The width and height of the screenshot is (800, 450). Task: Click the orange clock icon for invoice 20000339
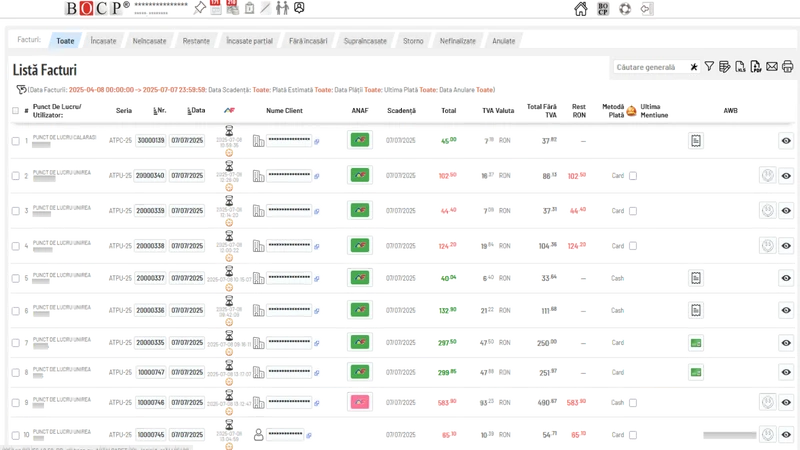click(229, 222)
